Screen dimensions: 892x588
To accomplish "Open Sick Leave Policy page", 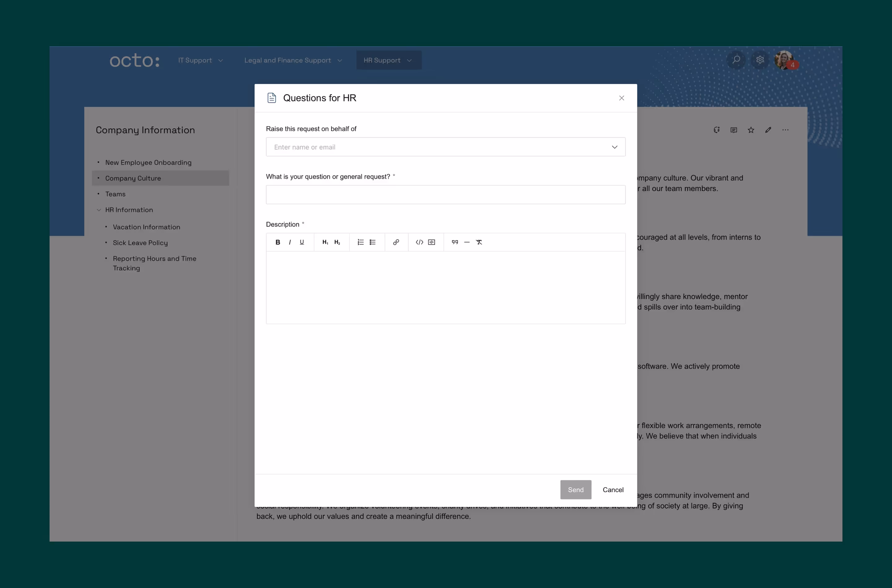I will tap(140, 243).
